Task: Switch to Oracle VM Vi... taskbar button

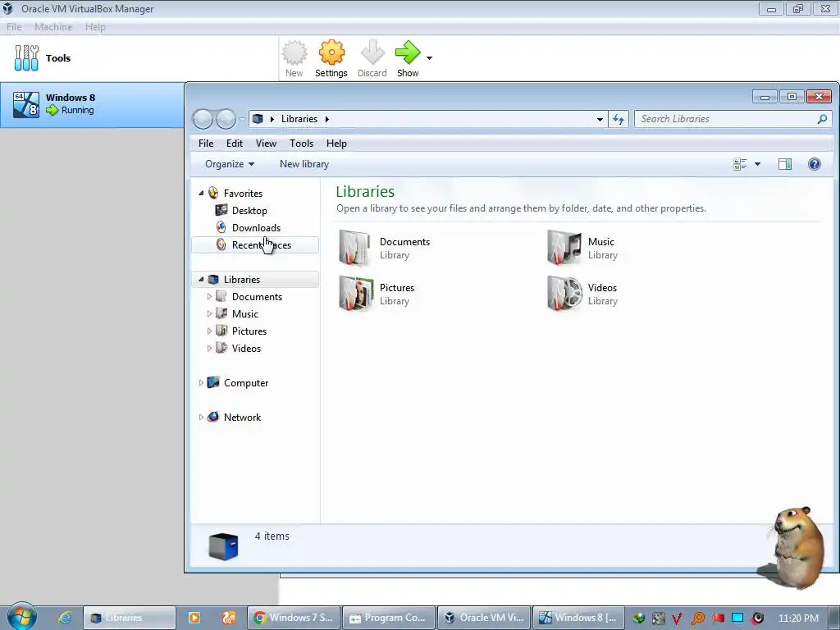Action: click(x=484, y=618)
